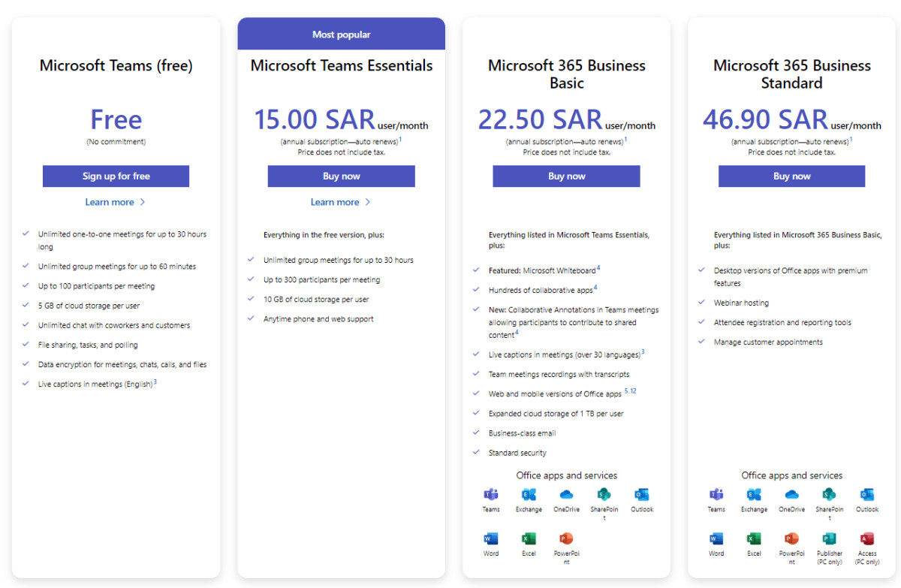Click Anytime phone and web support text
Screen dimensions: 901x588
point(318,319)
